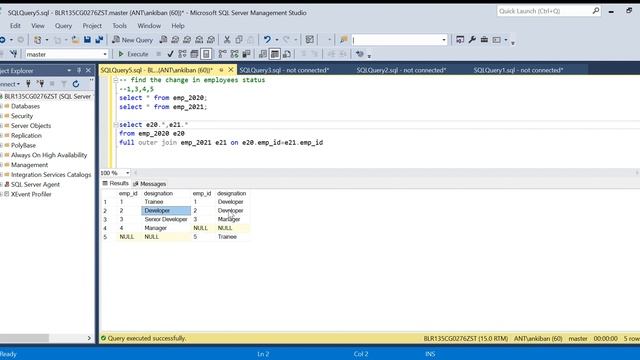Open the Edit menu
Viewport: 640px width, 360px height.
[15, 26]
